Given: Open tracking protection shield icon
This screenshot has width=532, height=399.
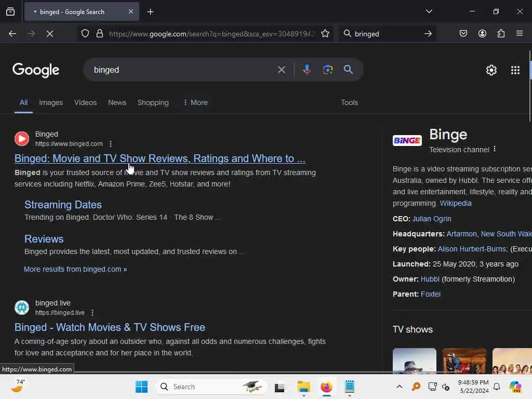Looking at the screenshot, I should 85,34.
